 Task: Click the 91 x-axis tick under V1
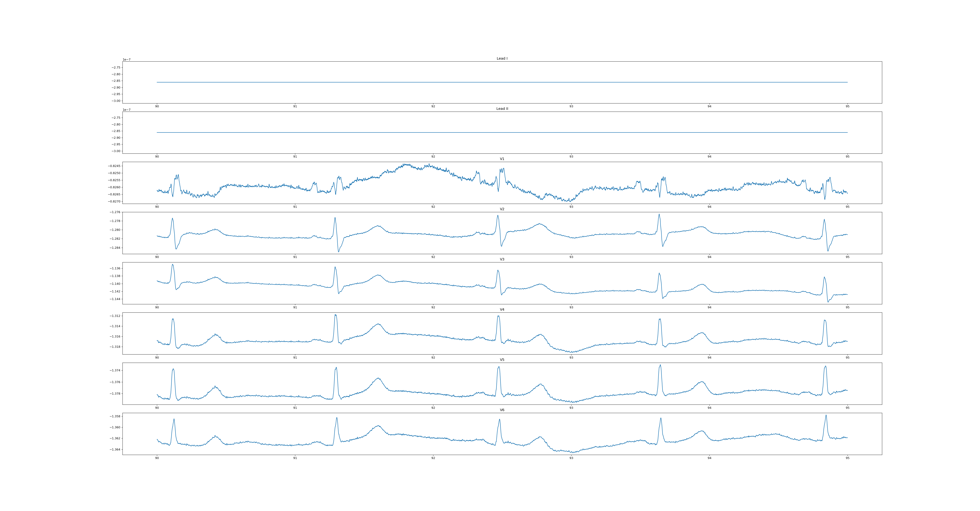point(295,207)
